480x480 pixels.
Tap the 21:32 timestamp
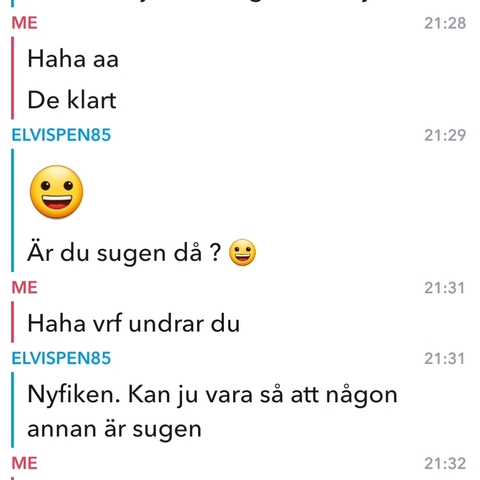tap(445, 464)
